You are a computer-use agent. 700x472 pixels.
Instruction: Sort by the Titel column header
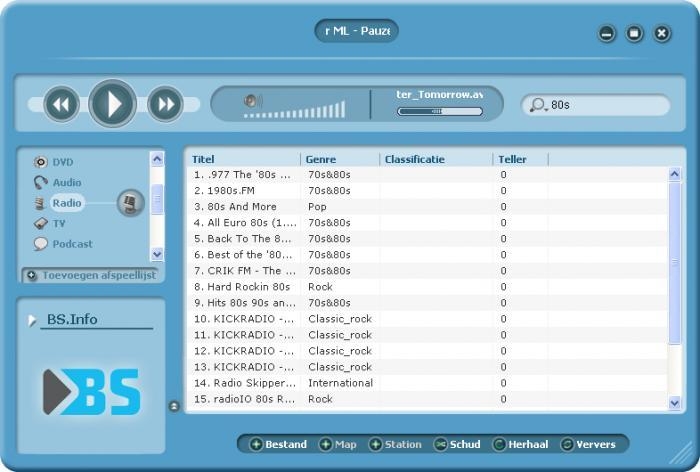(244, 159)
